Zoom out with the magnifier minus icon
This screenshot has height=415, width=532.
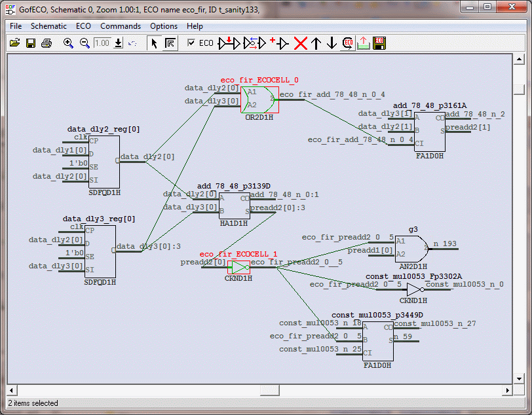pos(85,43)
